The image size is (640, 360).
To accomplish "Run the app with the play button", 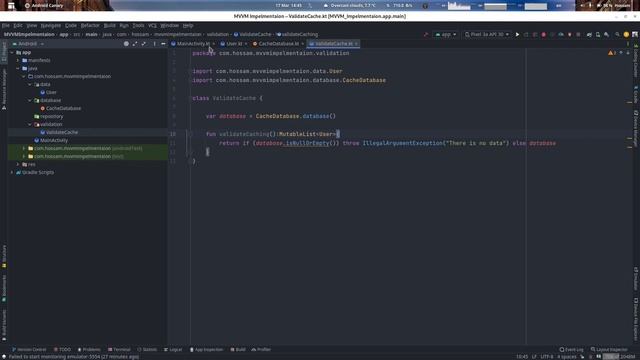I will [x=517, y=35].
